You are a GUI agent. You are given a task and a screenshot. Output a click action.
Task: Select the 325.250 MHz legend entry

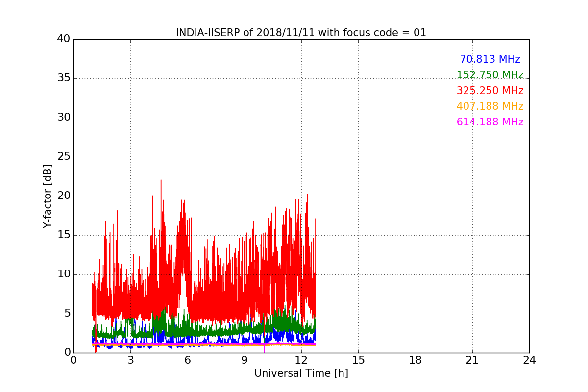pyautogui.click(x=490, y=91)
